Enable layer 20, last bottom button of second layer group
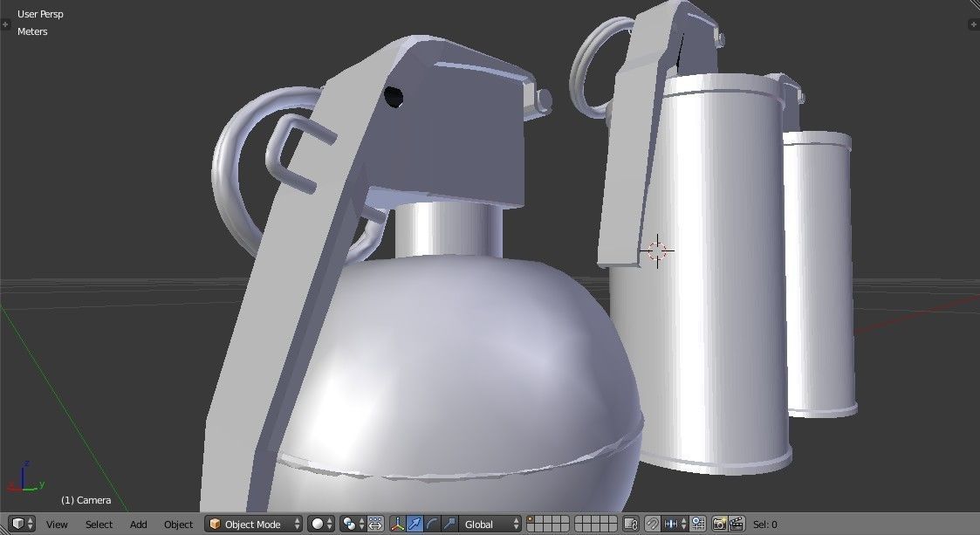Image resolution: width=980 pixels, height=535 pixels. 613,528
